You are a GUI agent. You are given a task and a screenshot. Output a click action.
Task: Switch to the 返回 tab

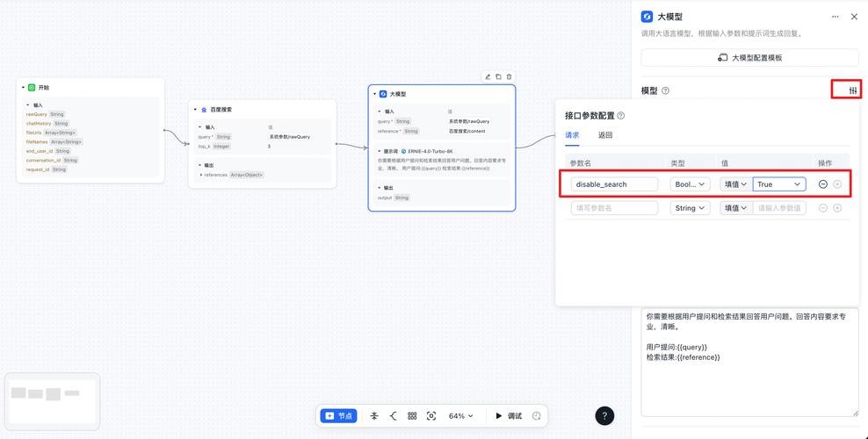click(605, 135)
